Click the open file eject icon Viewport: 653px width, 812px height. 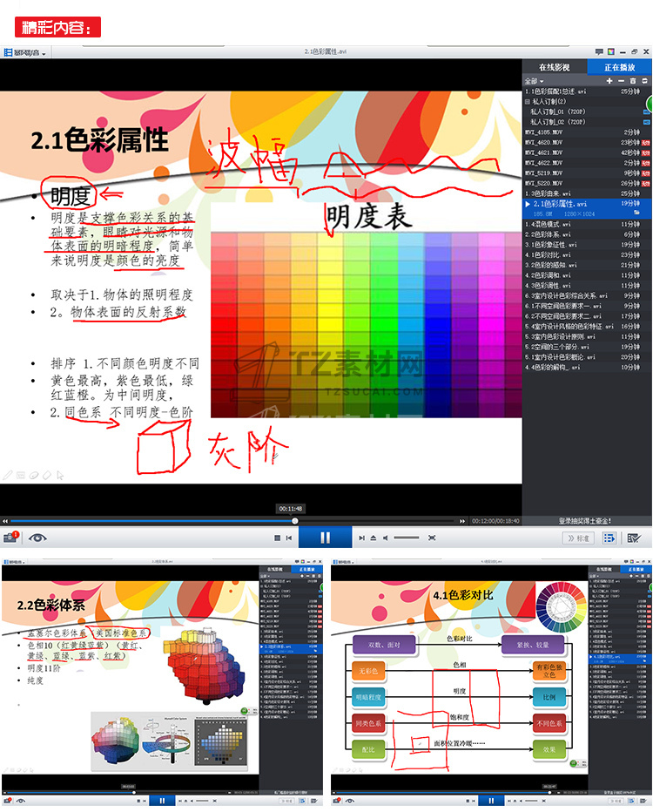pos(373,538)
